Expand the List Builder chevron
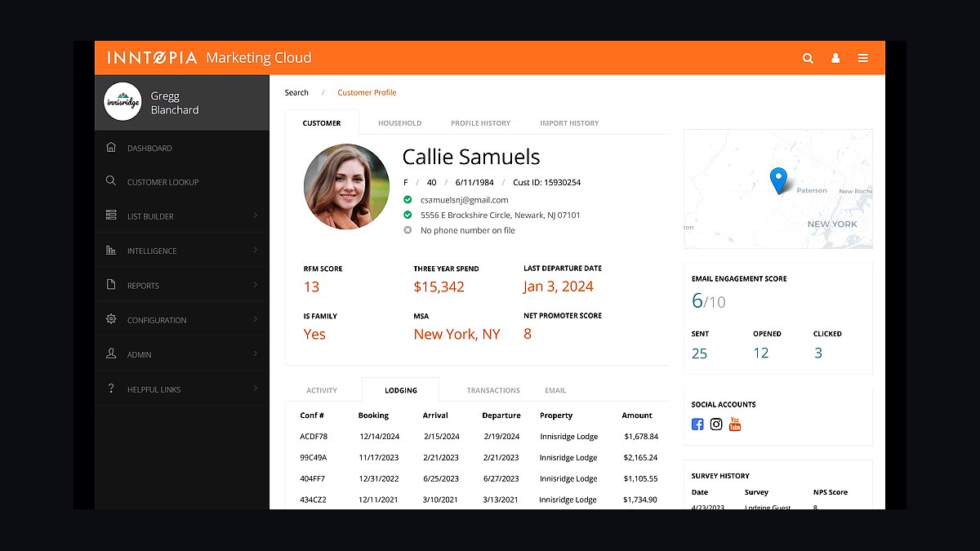 pos(255,216)
